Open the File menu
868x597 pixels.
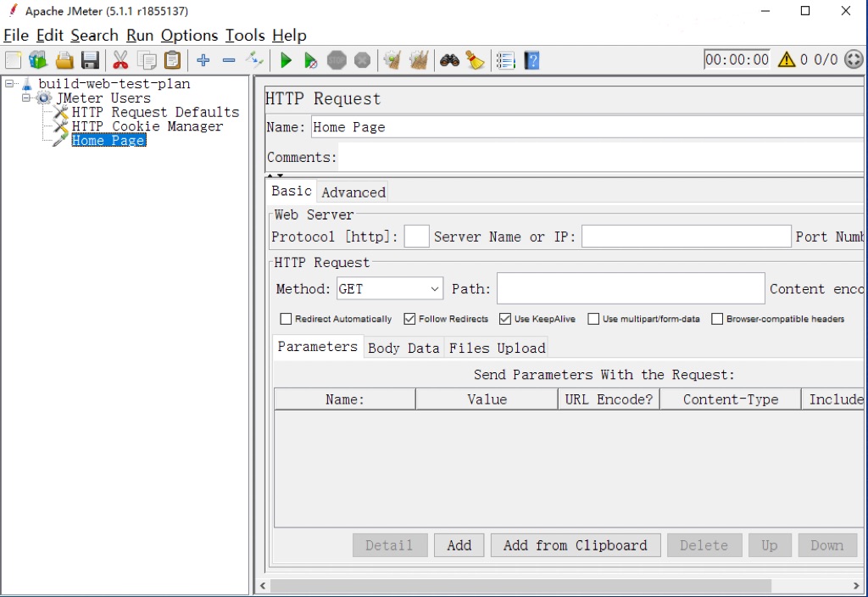point(16,36)
